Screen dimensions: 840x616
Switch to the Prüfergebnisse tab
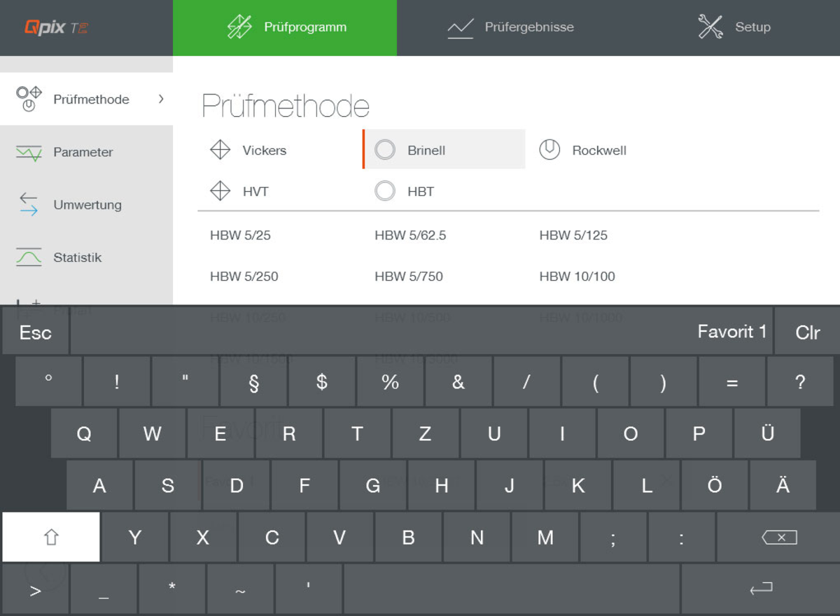[511, 27]
